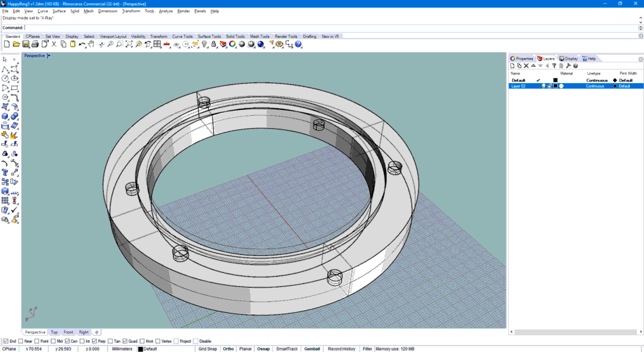
Task: Click the Save file icon in Standard toolbar
Action: pos(26,44)
